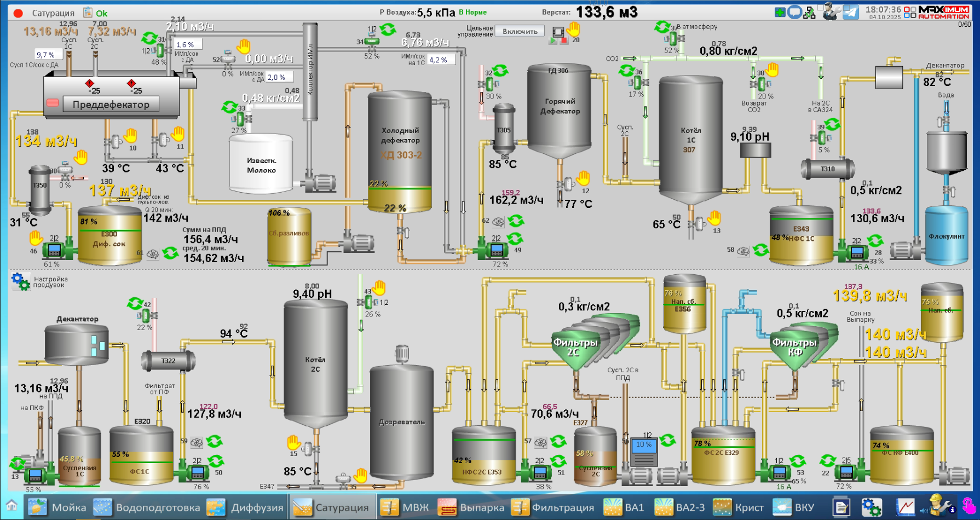Open the trend chart icon in bottom bar
Screen dimensions: 980x520
pos(905,507)
